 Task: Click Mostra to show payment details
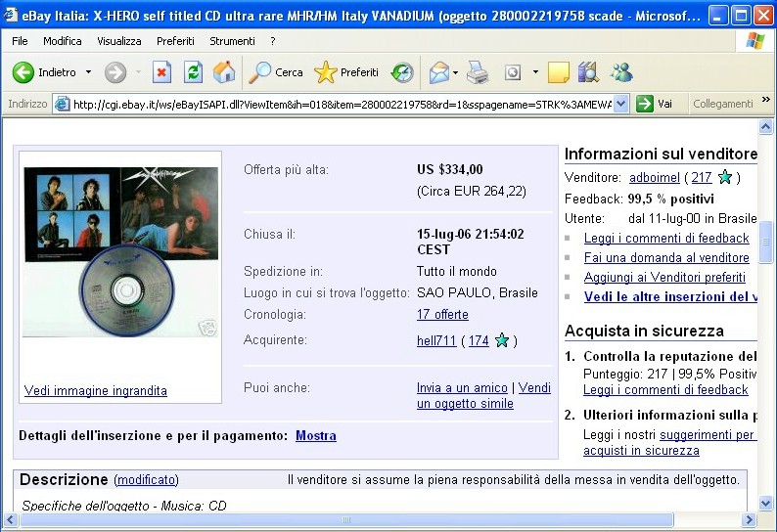point(316,436)
